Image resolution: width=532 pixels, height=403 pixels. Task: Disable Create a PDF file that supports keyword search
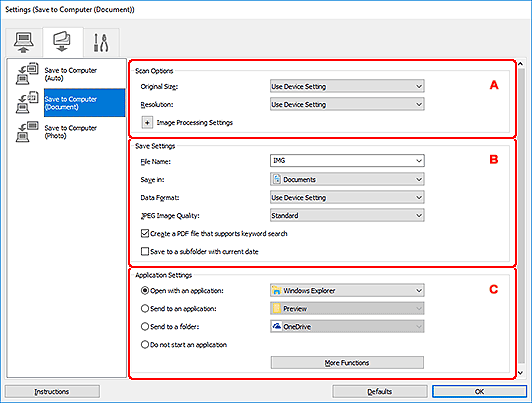click(x=145, y=233)
